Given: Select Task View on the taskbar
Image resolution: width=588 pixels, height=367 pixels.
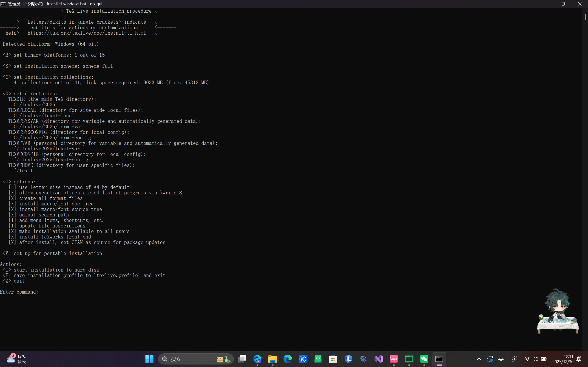Looking at the screenshot, I should point(242,359).
